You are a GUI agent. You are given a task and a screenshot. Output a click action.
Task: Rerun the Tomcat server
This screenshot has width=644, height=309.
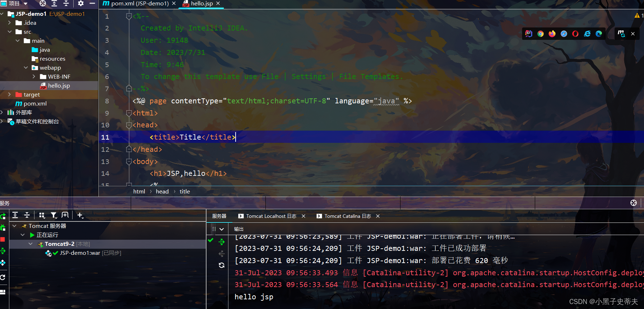click(x=3, y=216)
